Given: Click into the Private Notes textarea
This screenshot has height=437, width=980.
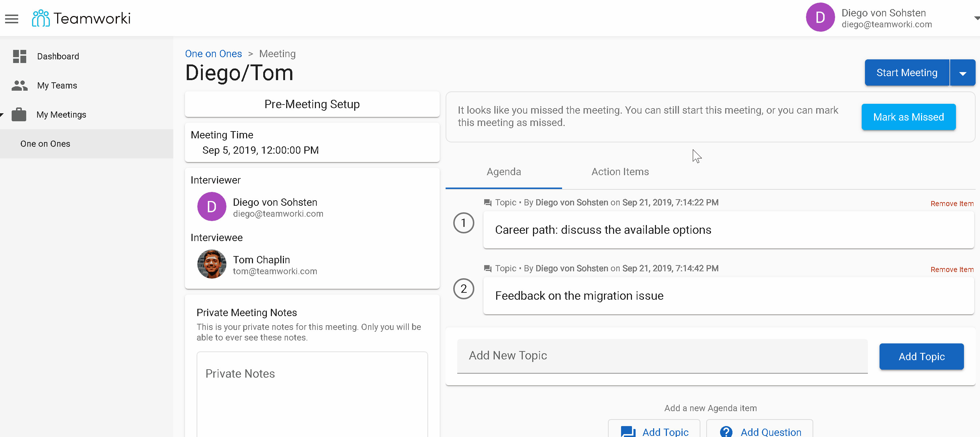Looking at the screenshot, I should point(312,396).
